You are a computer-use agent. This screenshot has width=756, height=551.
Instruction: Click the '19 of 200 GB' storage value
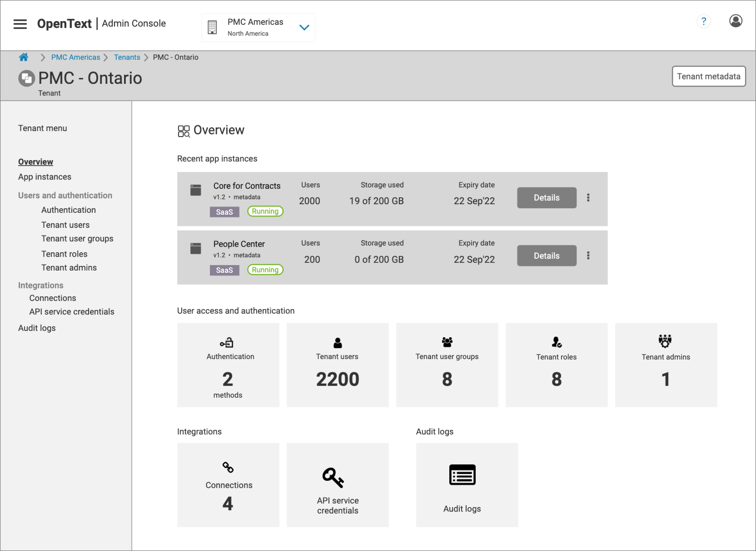coord(376,201)
